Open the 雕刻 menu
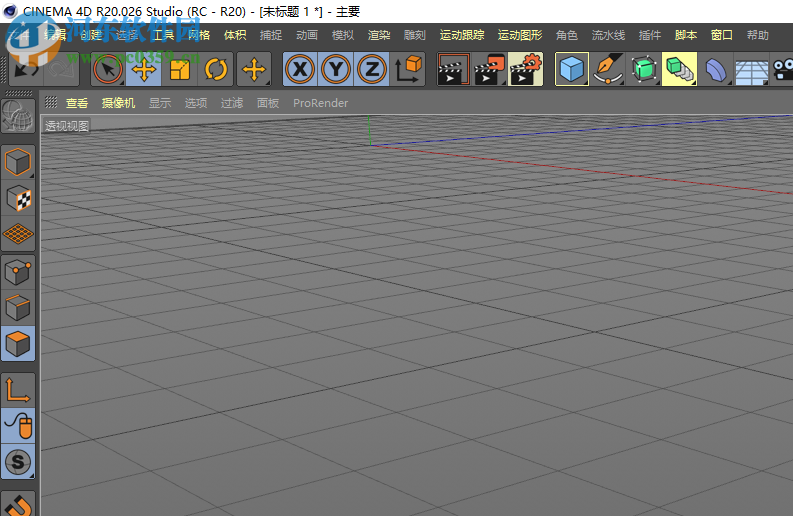This screenshot has height=516, width=793. pyautogui.click(x=415, y=35)
